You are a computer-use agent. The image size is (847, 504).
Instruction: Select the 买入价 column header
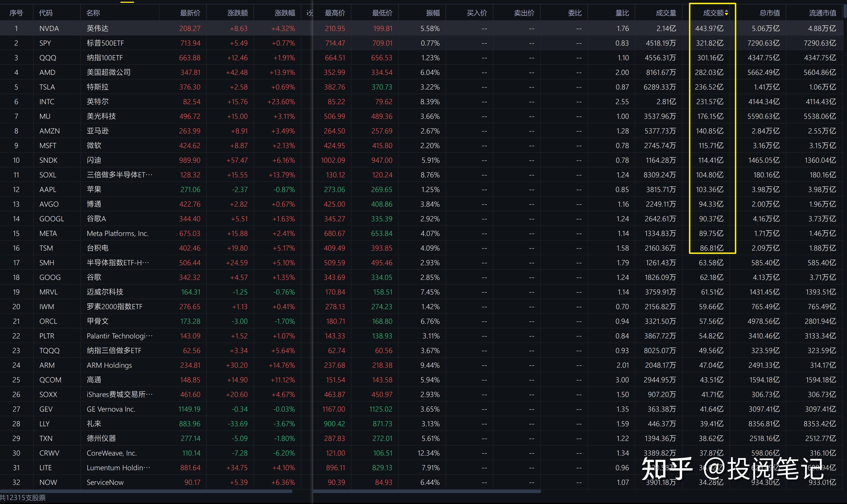[477, 13]
